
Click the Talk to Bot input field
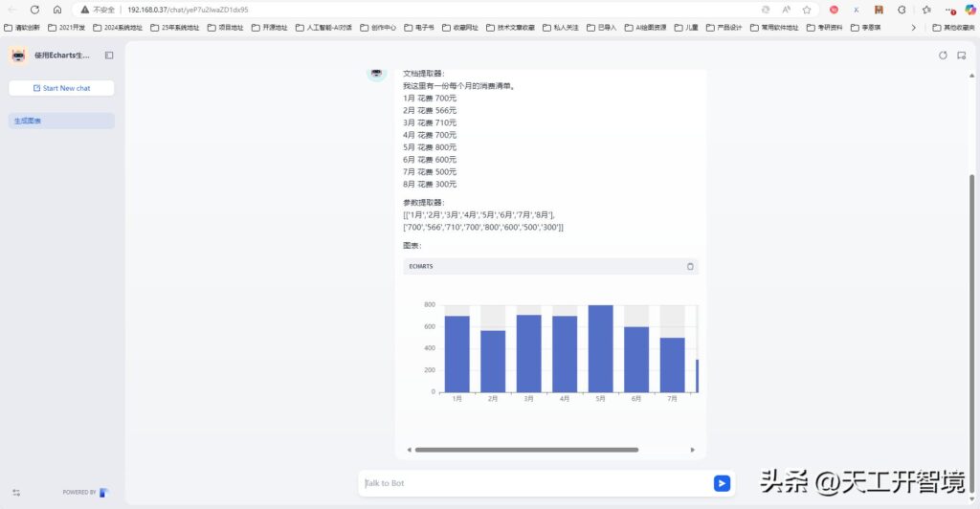coord(536,483)
